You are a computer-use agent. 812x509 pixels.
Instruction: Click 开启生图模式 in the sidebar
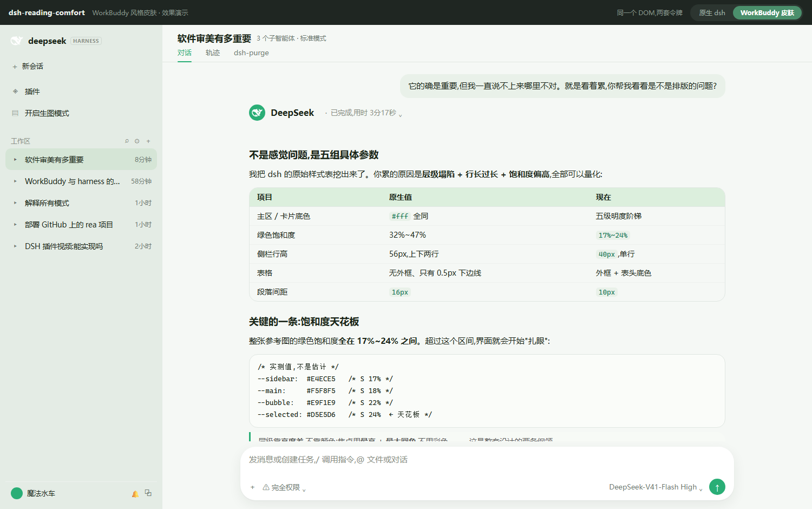coord(81,113)
